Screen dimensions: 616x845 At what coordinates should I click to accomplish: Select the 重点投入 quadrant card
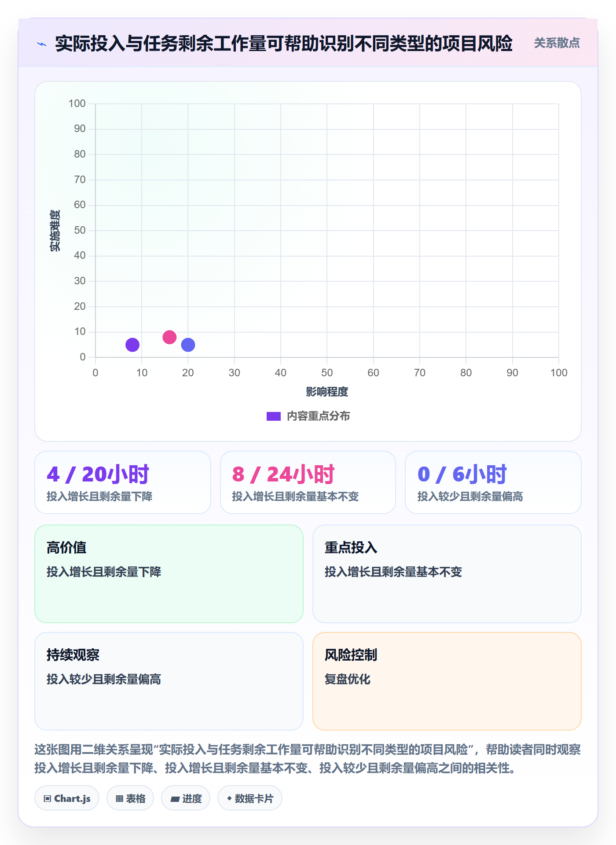pyautogui.click(x=447, y=574)
